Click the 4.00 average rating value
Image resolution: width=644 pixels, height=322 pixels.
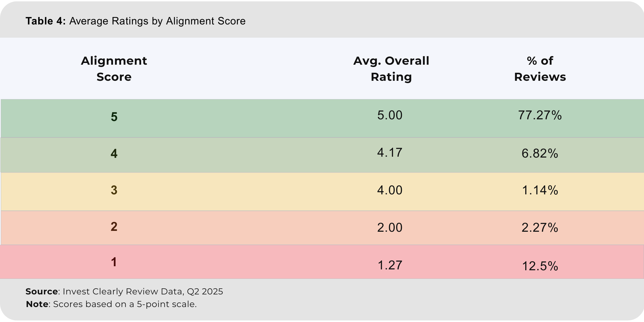point(390,190)
